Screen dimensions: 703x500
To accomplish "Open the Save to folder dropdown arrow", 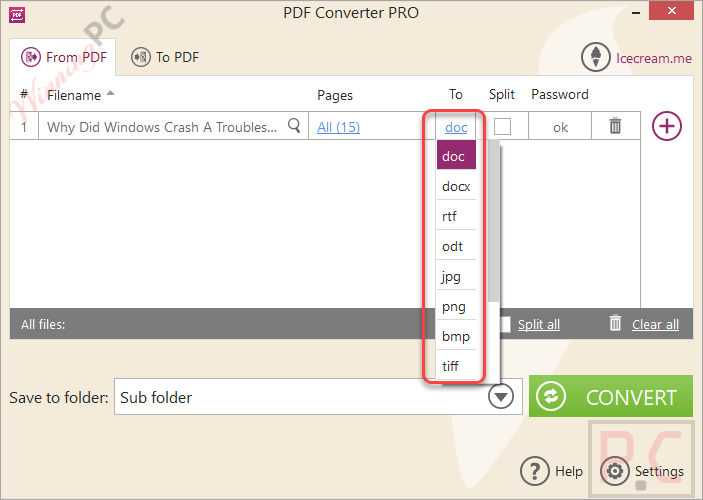I will click(x=501, y=396).
